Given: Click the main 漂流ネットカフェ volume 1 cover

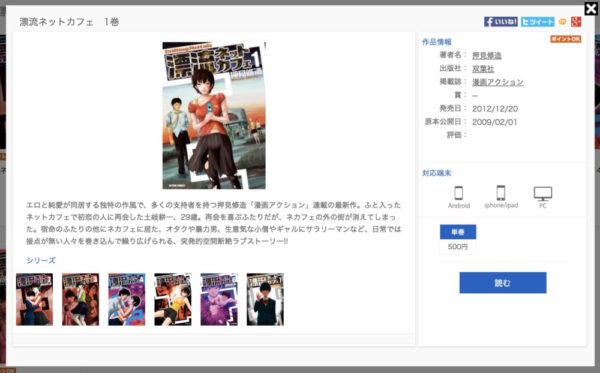Looking at the screenshot, I should (x=214, y=116).
